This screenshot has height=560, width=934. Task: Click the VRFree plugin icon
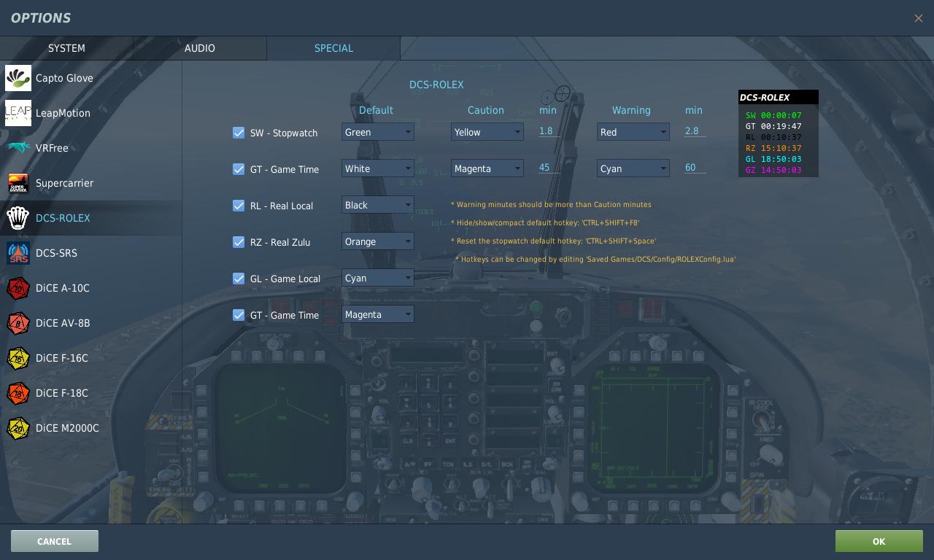click(18, 148)
